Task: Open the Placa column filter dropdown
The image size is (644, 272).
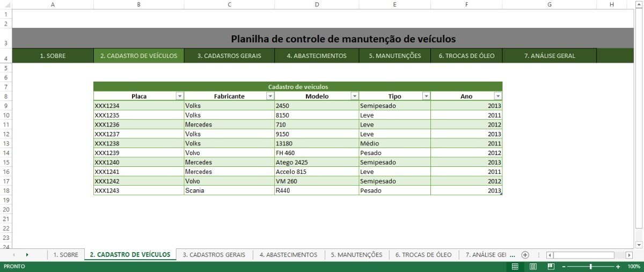Action: 179,96
